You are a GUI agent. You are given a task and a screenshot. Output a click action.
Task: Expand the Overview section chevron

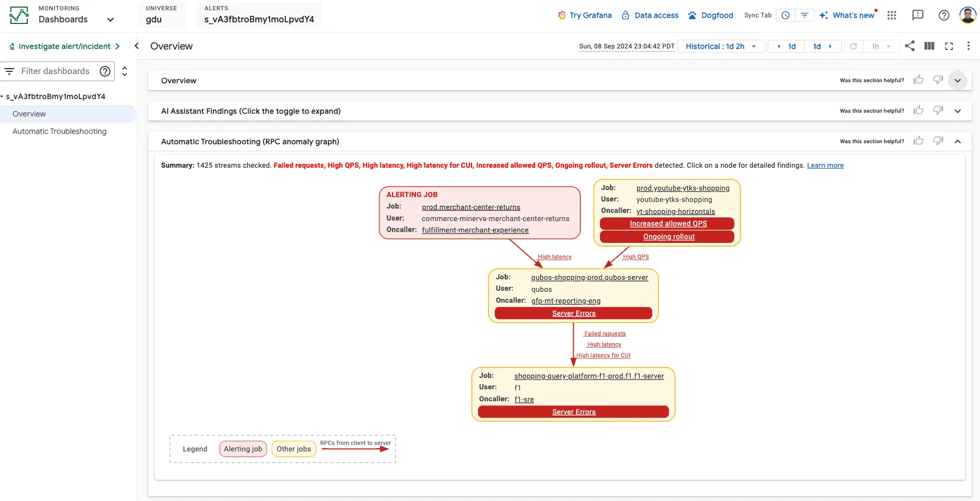pos(958,81)
